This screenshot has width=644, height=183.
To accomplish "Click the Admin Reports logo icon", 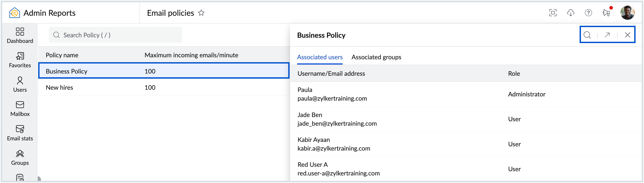I will click(14, 13).
